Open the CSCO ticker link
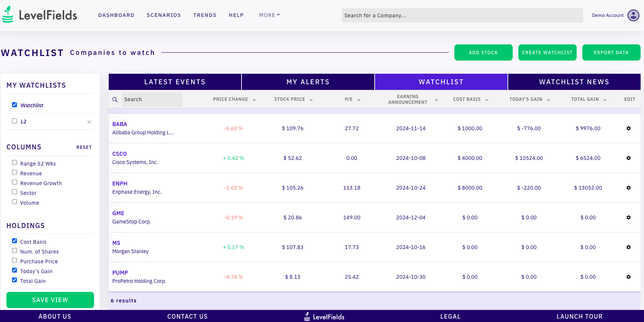 click(120, 154)
